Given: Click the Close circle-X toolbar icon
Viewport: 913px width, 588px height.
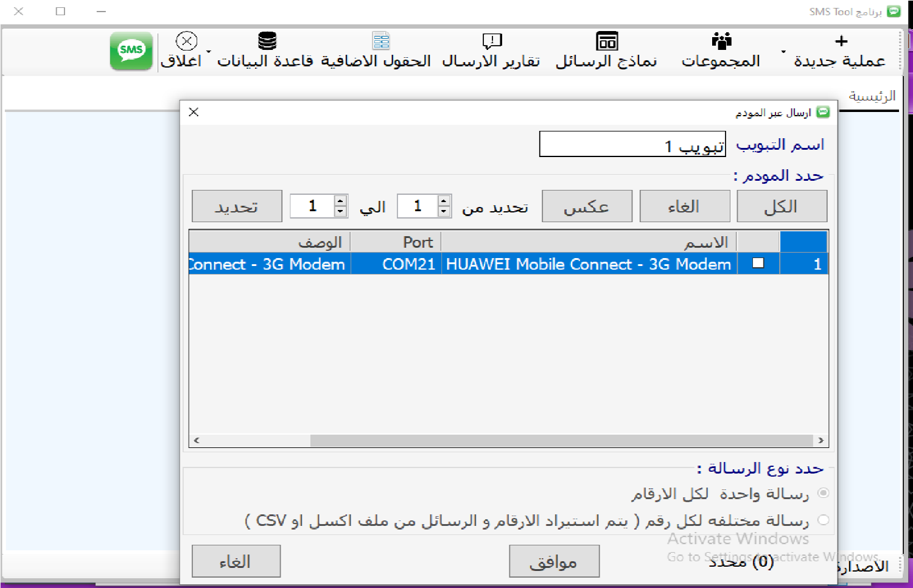Looking at the screenshot, I should point(186,41).
